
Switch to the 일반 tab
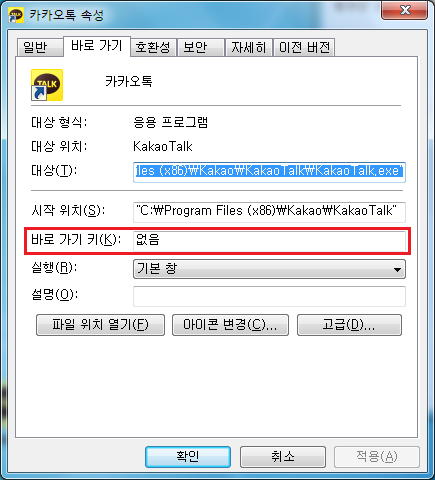point(40,47)
